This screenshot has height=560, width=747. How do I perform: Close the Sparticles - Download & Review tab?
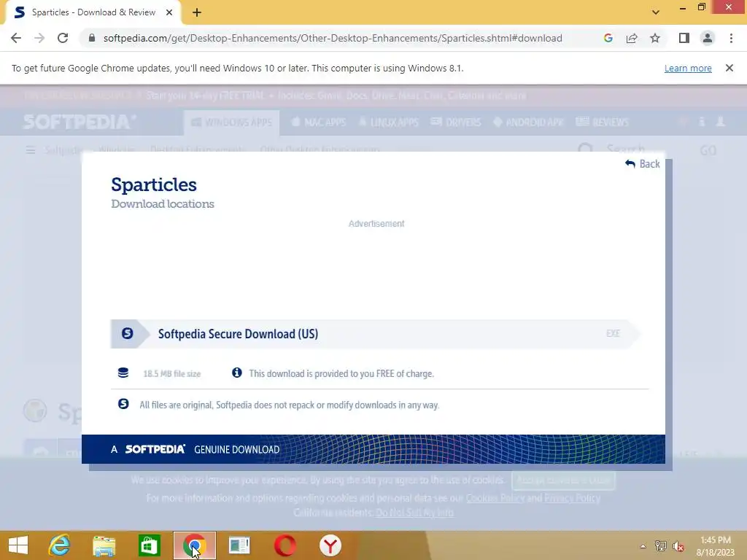(x=169, y=12)
